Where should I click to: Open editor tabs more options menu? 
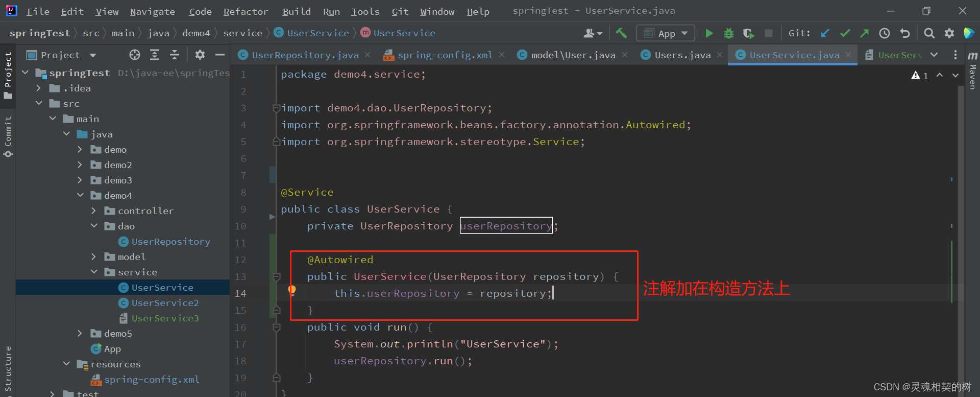pos(955,55)
